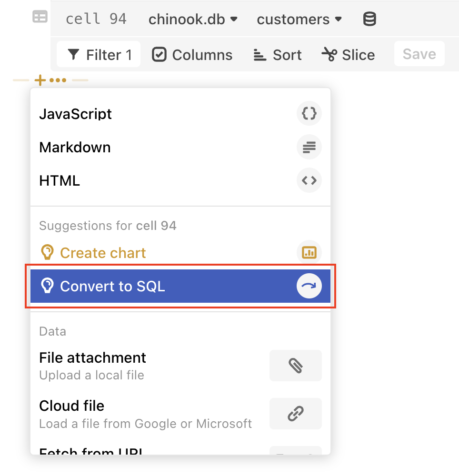Screen dimensions: 459x476
Task: Enable the Filter 1 toggle
Action: click(x=98, y=54)
